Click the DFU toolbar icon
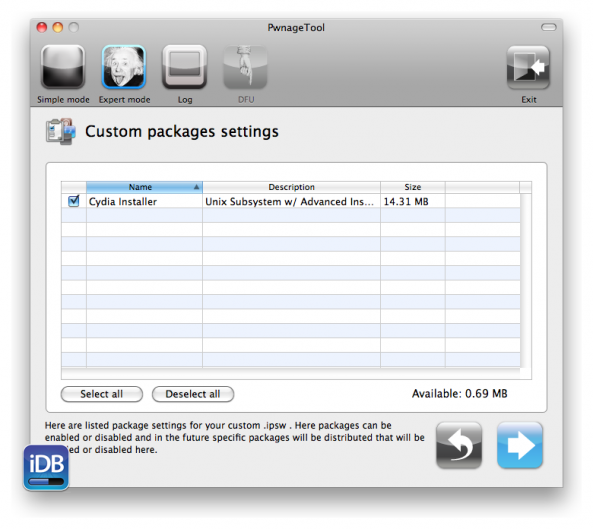Image resolution: width=593 pixels, height=529 pixels. tap(245, 67)
